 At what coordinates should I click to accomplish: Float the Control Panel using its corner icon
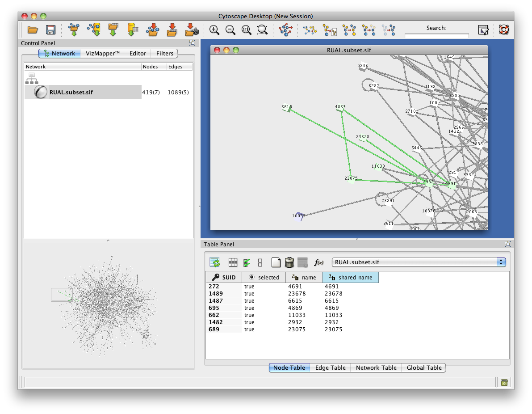[x=192, y=43]
